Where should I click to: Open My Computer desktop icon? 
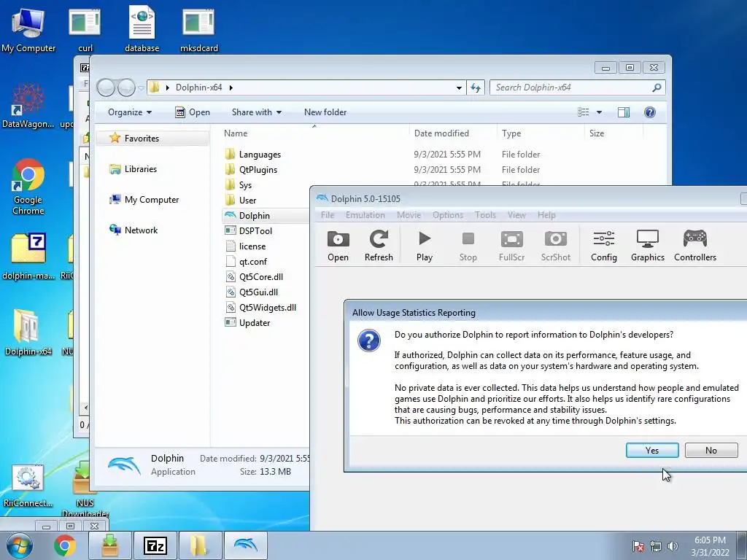[x=28, y=29]
